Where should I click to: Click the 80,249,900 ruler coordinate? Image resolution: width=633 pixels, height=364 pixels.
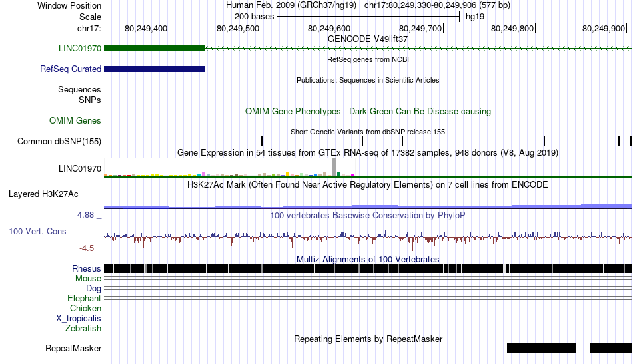(604, 28)
